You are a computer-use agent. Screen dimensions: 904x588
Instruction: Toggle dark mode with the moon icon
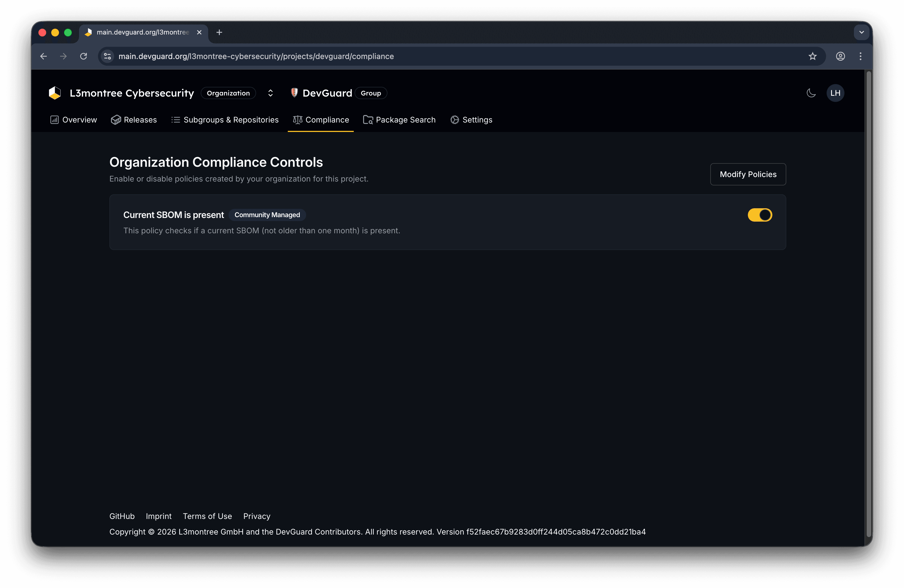coord(811,93)
